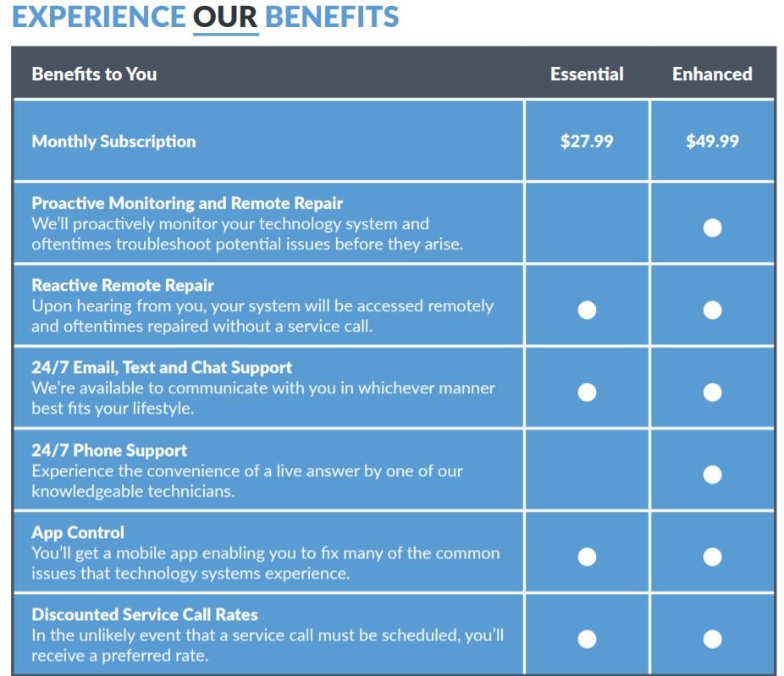784x676 pixels.
Task: Select the Enhanced plan column header
Action: pyautogui.click(x=712, y=74)
